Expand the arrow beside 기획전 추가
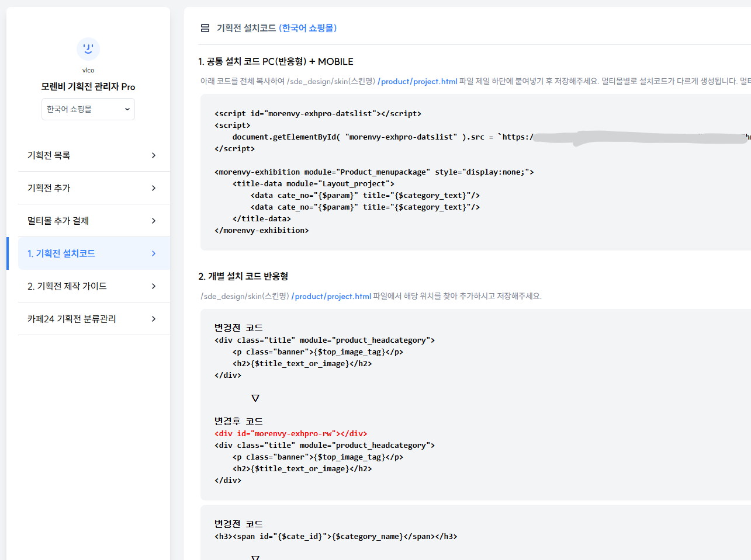Viewport: 751px width, 560px height. coord(154,188)
